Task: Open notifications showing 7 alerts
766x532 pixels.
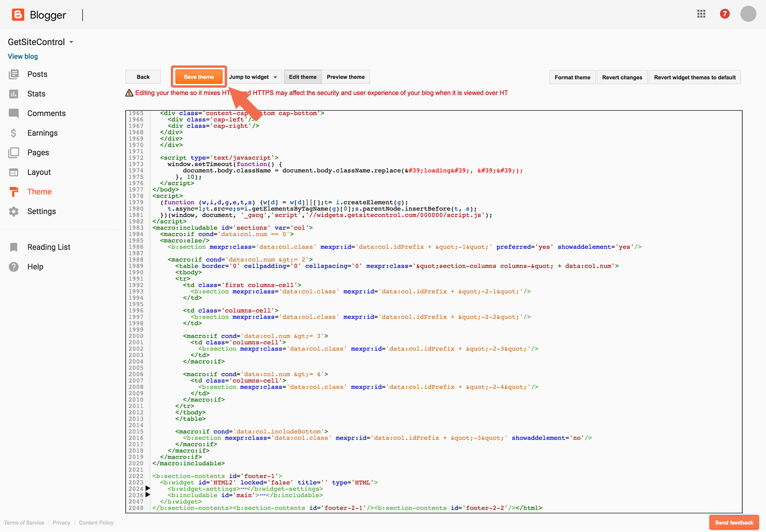Action: coord(725,14)
